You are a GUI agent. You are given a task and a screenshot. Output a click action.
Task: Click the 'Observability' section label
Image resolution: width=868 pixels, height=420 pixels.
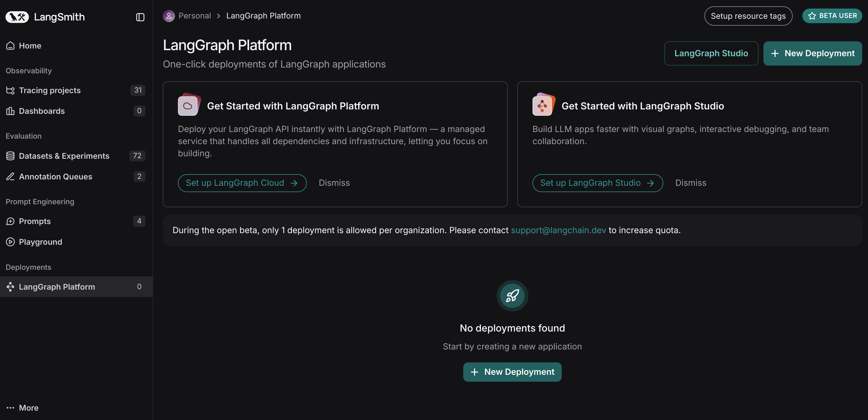click(x=29, y=71)
